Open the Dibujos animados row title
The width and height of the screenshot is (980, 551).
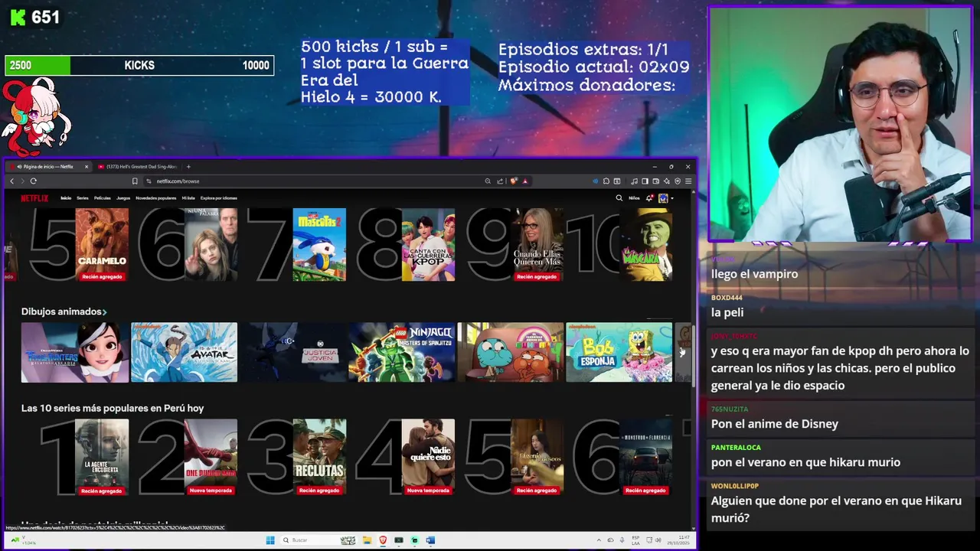(x=61, y=311)
